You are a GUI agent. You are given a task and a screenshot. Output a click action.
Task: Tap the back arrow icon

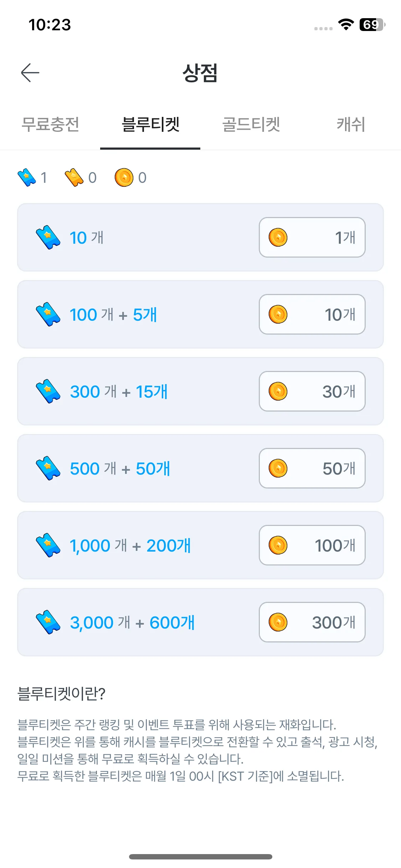[x=30, y=73]
